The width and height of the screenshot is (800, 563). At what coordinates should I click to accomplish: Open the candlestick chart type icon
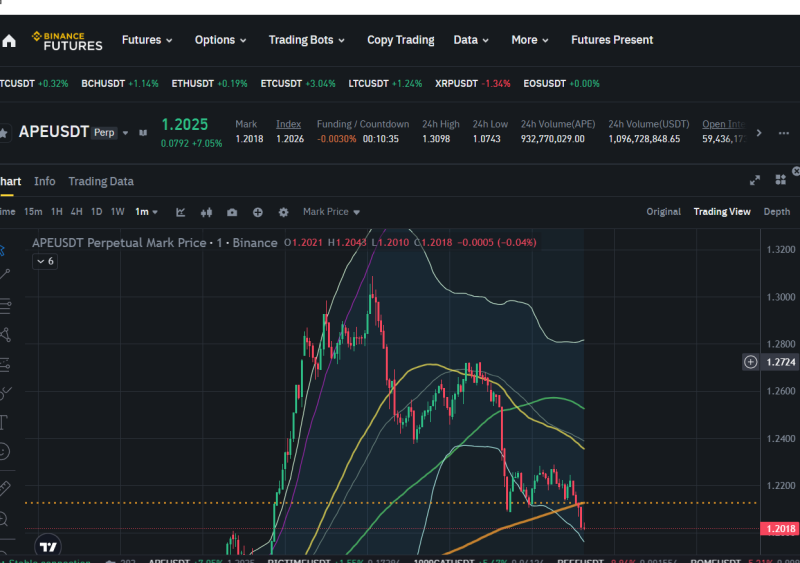tap(206, 212)
